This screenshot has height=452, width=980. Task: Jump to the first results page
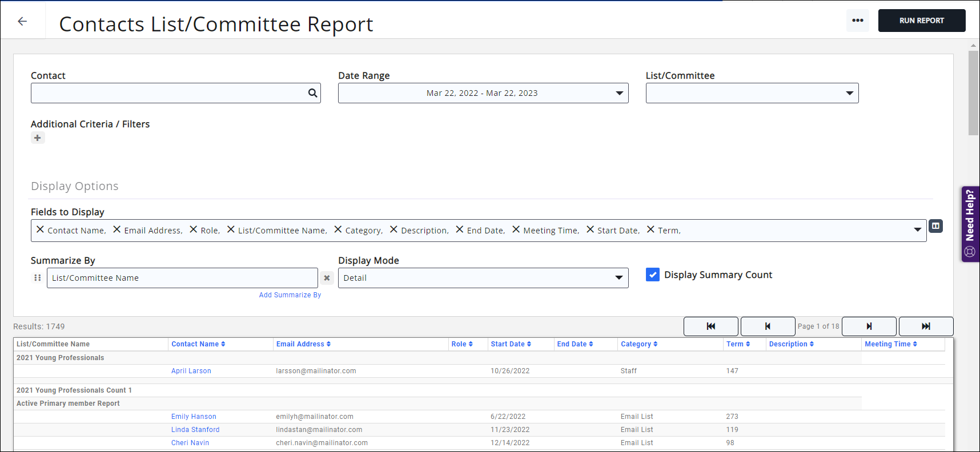710,326
